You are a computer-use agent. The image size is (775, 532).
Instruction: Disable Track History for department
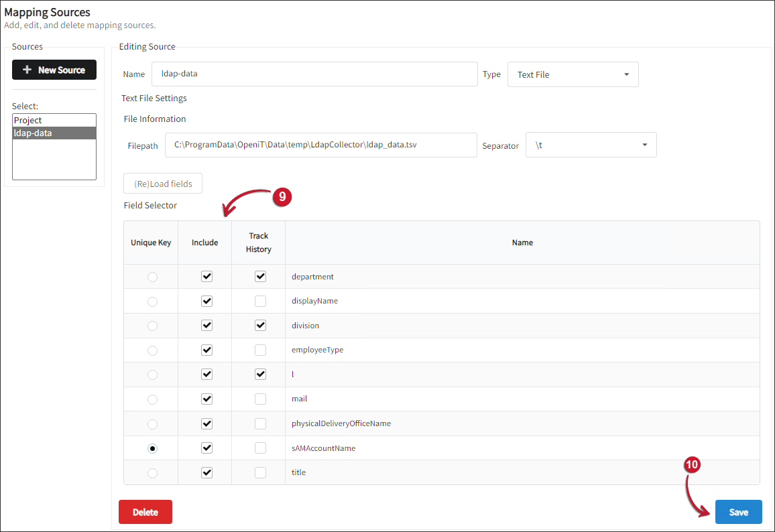click(x=260, y=276)
